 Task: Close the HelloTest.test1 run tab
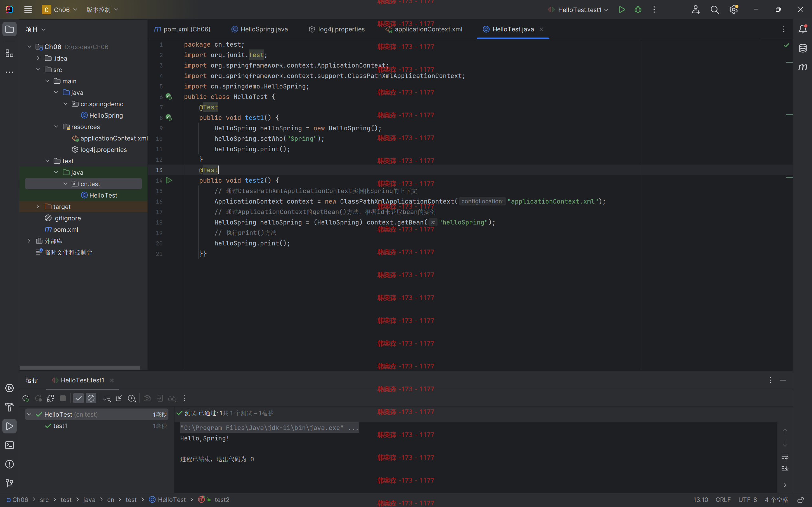(x=112, y=380)
